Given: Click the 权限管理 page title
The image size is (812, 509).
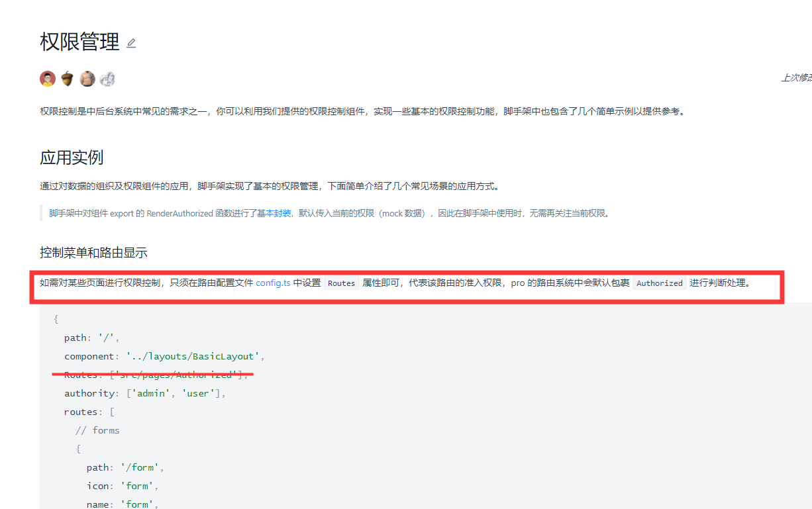Looking at the screenshot, I should coord(79,42).
